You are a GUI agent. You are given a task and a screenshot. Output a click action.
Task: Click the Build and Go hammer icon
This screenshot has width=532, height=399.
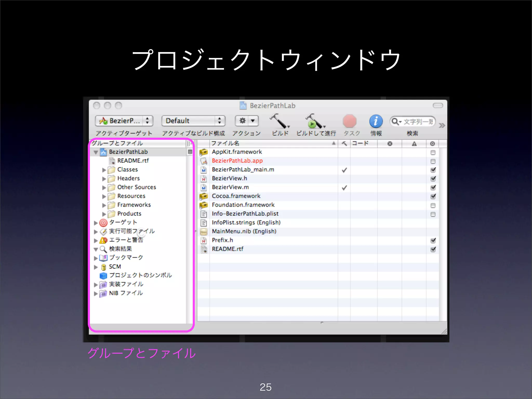[315, 121]
